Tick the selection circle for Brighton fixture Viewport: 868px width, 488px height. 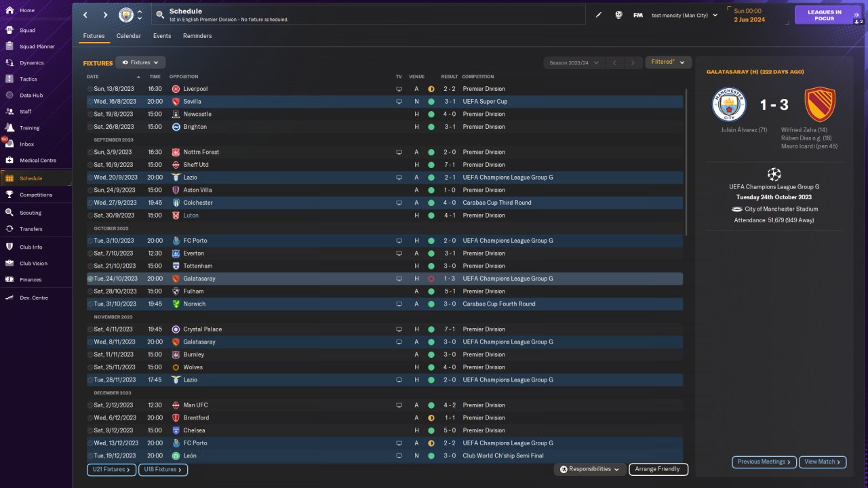[90, 127]
